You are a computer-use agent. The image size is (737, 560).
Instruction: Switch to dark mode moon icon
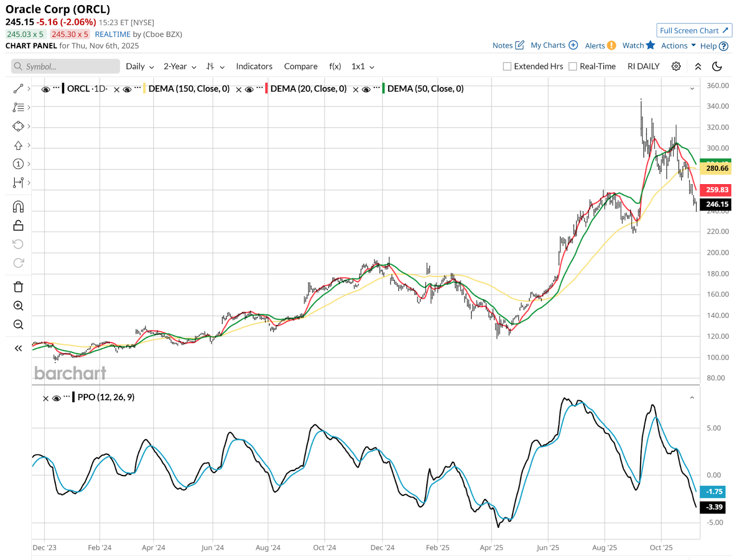(717, 66)
